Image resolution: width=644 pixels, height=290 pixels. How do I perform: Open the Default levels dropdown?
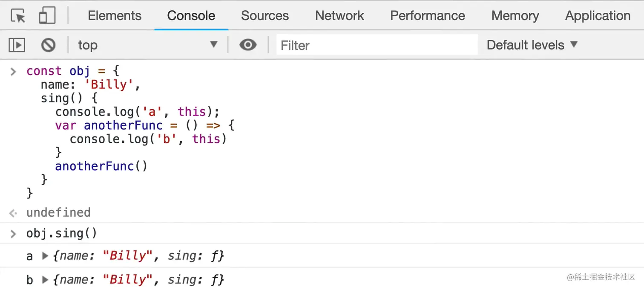(x=532, y=45)
